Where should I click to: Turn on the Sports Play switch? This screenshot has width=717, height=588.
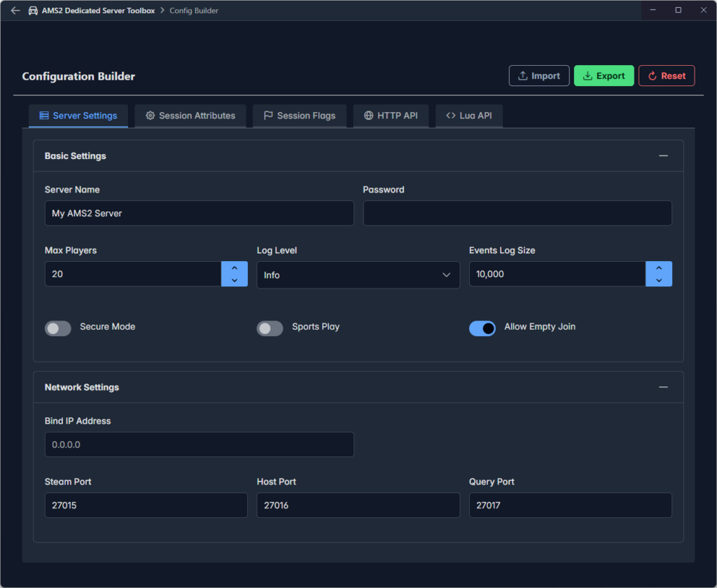[x=270, y=328]
